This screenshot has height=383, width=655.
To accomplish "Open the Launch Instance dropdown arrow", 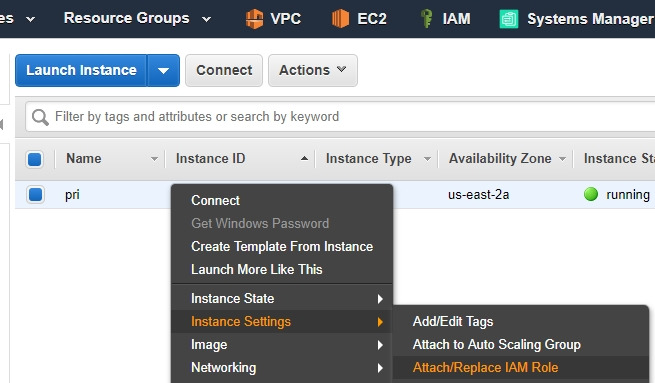I will (x=163, y=70).
